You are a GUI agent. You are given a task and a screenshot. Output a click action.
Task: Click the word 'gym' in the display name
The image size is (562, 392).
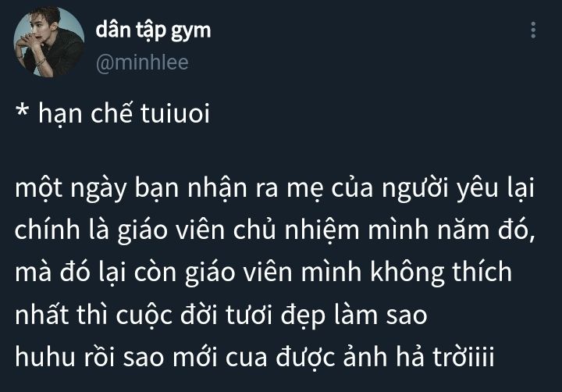190,32
